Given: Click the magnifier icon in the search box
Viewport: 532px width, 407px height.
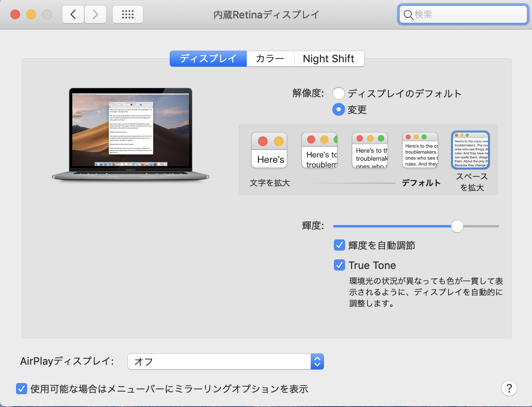Looking at the screenshot, I should point(408,15).
